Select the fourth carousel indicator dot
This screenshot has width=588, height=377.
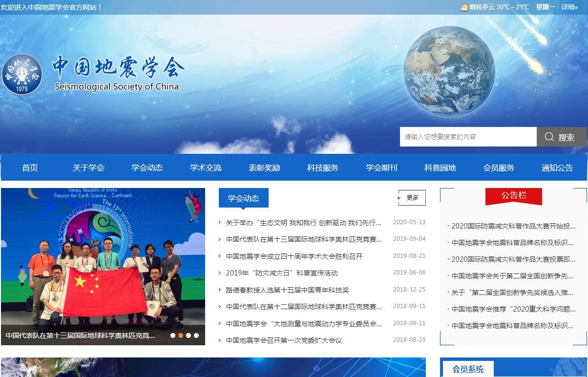coord(196,335)
